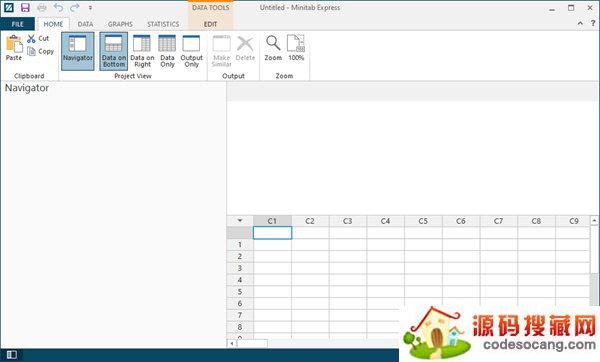Switch to Data on Right view
Image resolution: width=600 pixels, height=362 pixels.
pos(142,51)
